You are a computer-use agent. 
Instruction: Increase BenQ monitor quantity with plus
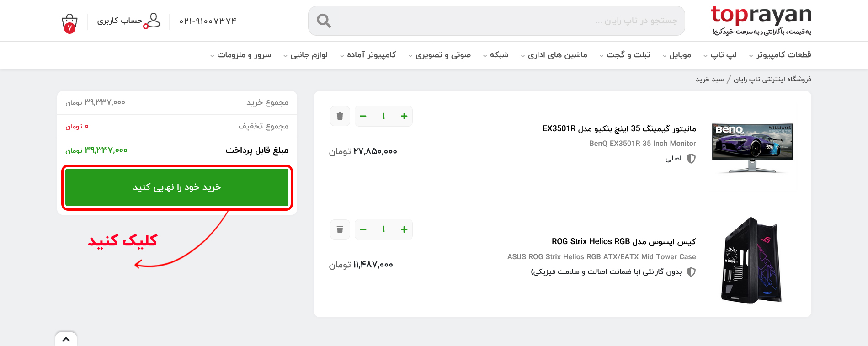[404, 116]
